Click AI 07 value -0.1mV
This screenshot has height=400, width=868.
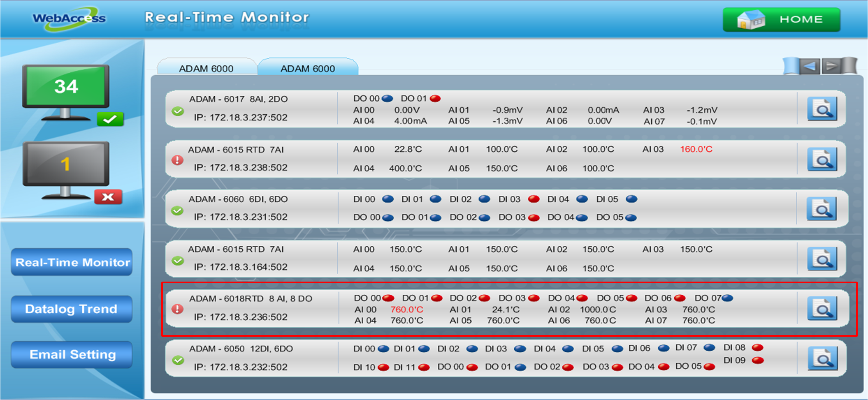coord(702,122)
